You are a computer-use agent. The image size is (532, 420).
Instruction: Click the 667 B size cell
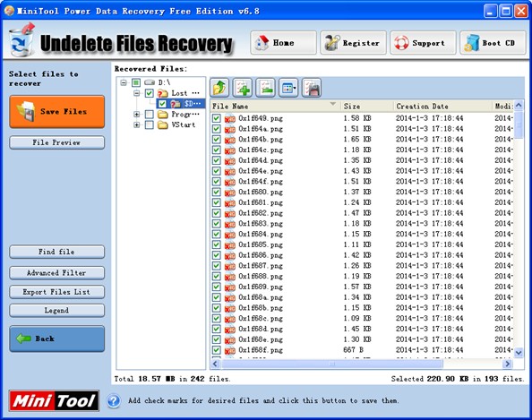pyautogui.click(x=354, y=350)
